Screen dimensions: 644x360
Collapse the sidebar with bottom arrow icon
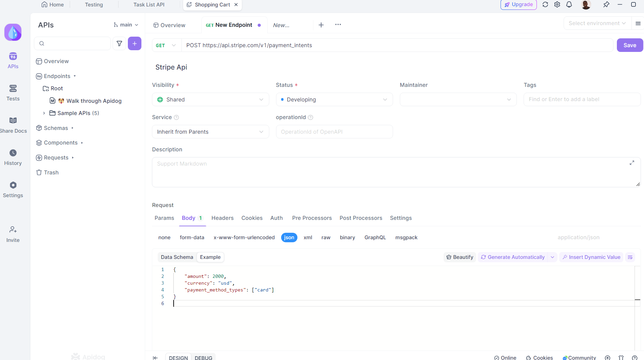[x=155, y=358]
